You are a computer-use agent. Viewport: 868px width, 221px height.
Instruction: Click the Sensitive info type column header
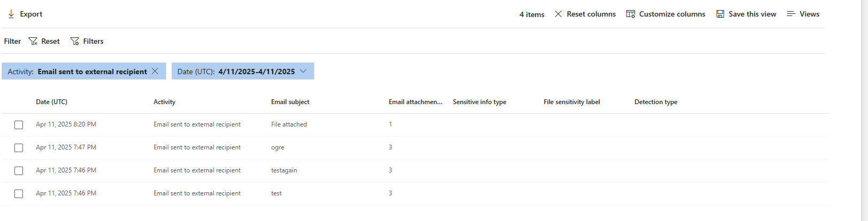(479, 102)
